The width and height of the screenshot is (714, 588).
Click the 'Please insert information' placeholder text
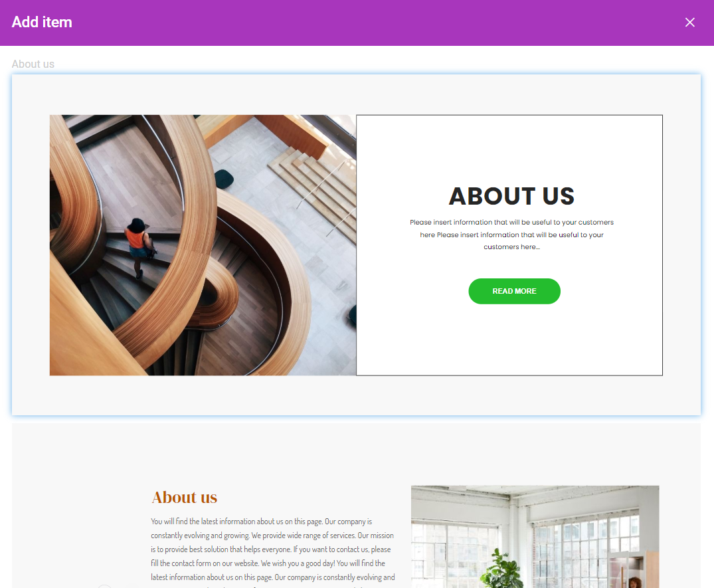(511, 235)
